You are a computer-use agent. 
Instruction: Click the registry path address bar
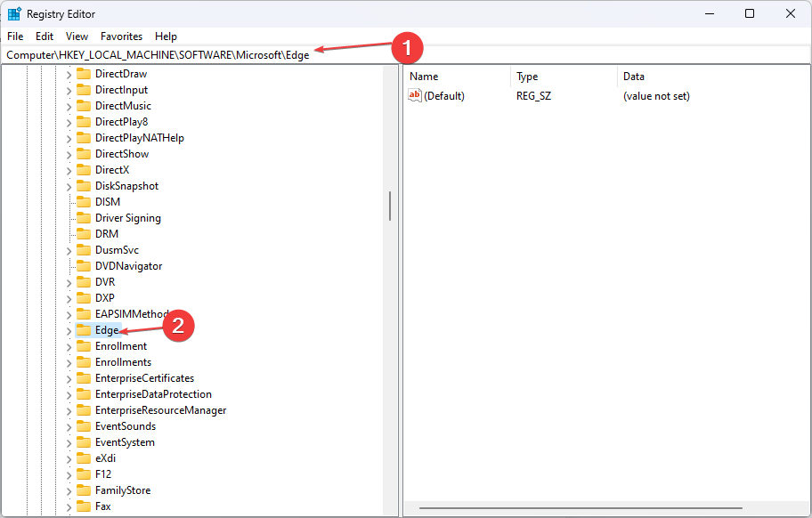tap(405, 55)
